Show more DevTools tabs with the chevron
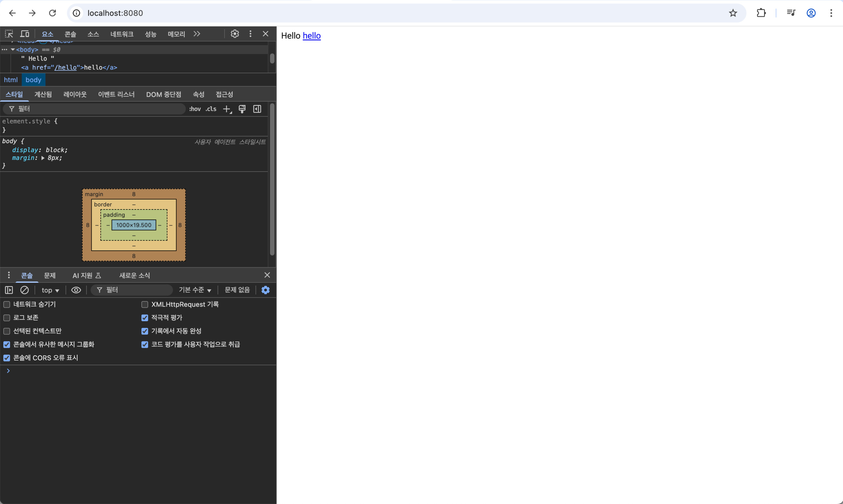 pyautogui.click(x=197, y=34)
